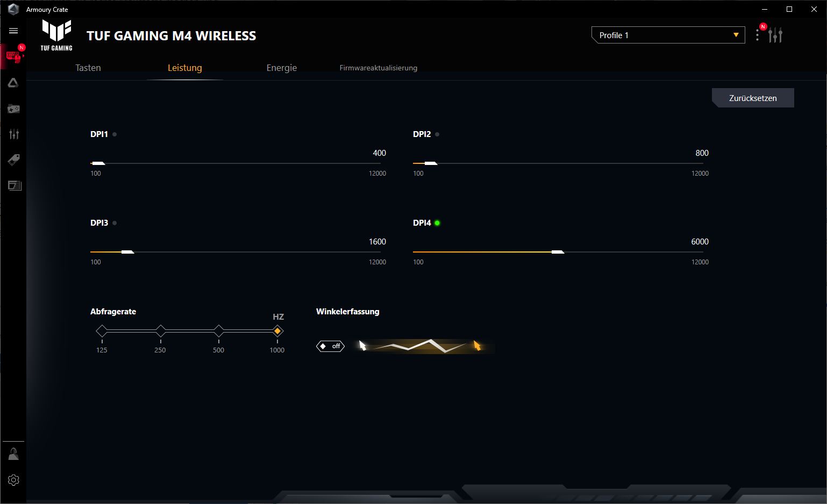Open Game Library controller icon
The width and height of the screenshot is (827, 504).
pos(13,109)
